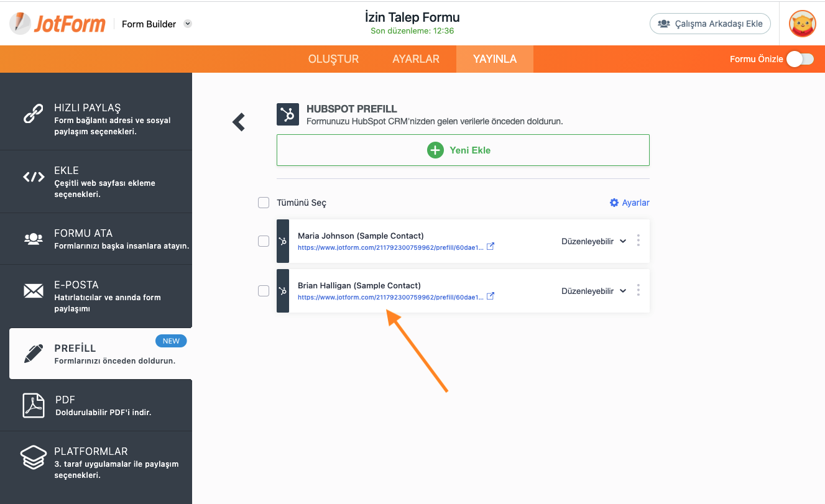Image resolution: width=825 pixels, height=504 pixels.
Task: Toggle the Formu Önizle switch
Action: (x=800, y=59)
